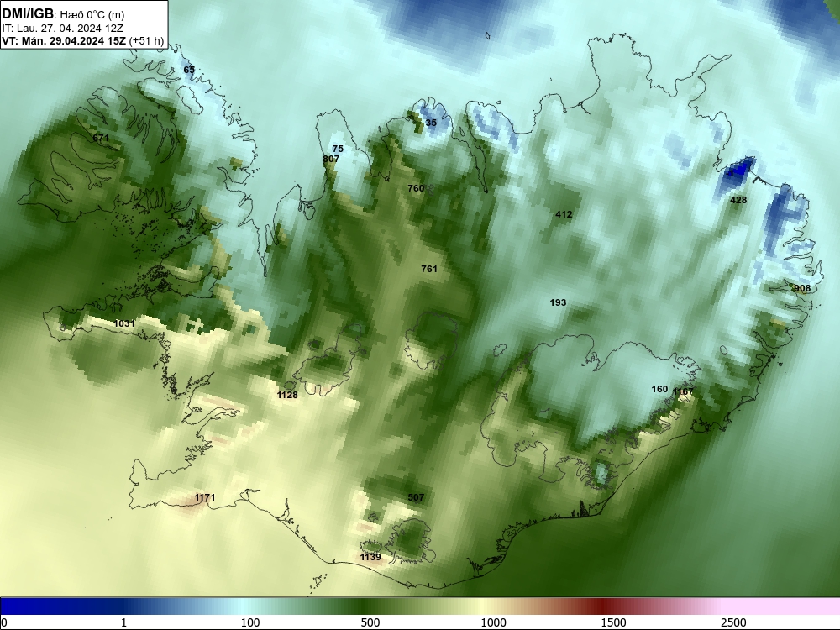Select the 1128 value label on the map

(287, 395)
